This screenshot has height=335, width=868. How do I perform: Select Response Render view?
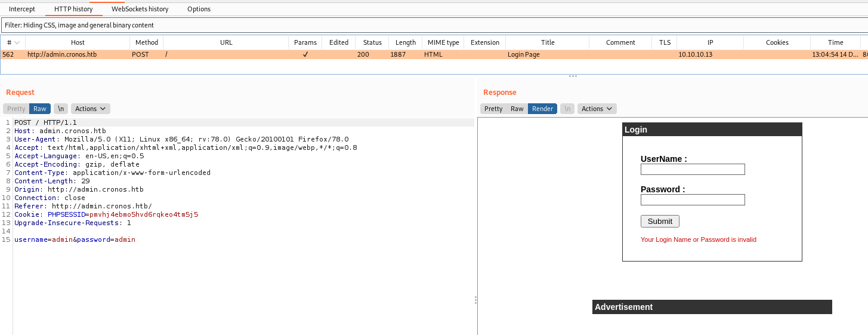coord(542,109)
